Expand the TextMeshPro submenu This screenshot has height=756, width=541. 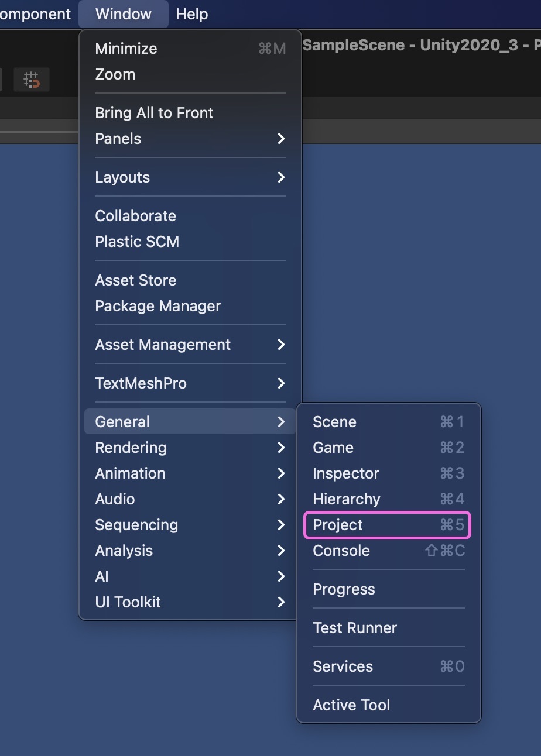190,383
